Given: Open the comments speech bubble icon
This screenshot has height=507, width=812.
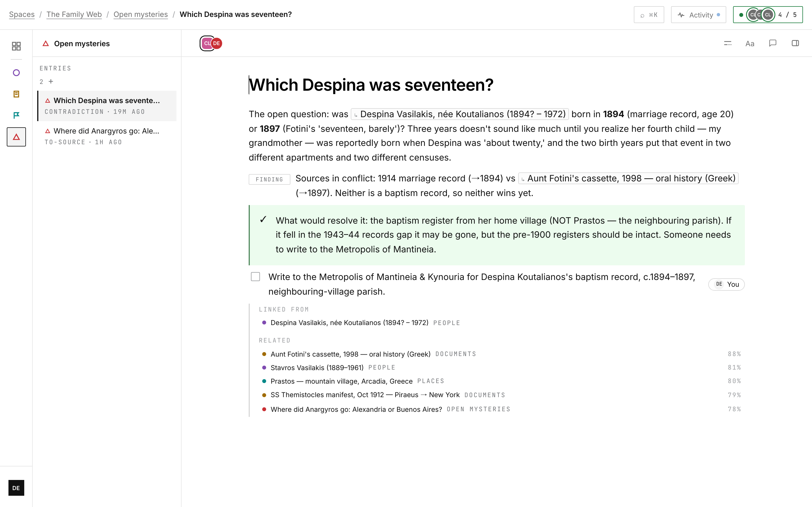Looking at the screenshot, I should (773, 43).
